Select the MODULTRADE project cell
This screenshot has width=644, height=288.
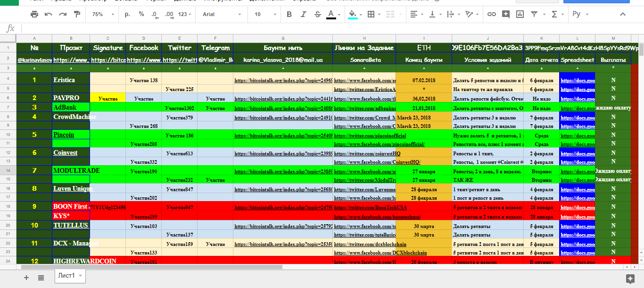pos(71,170)
